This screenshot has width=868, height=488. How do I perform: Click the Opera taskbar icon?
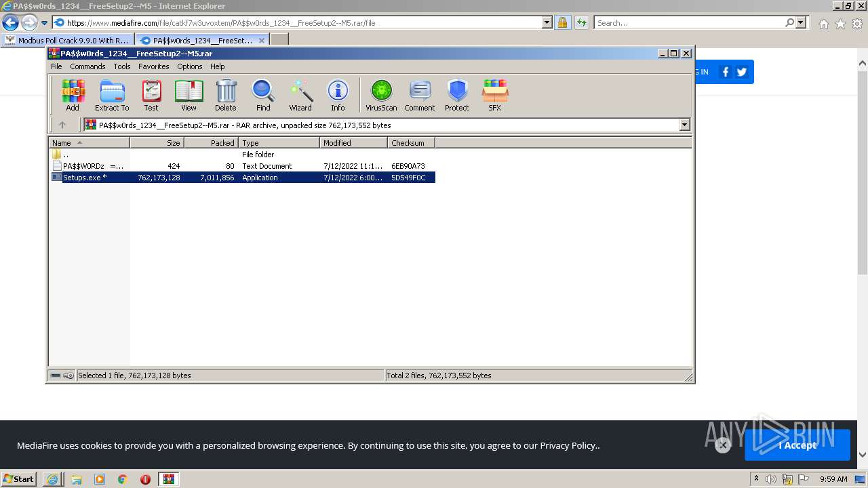[145, 479]
